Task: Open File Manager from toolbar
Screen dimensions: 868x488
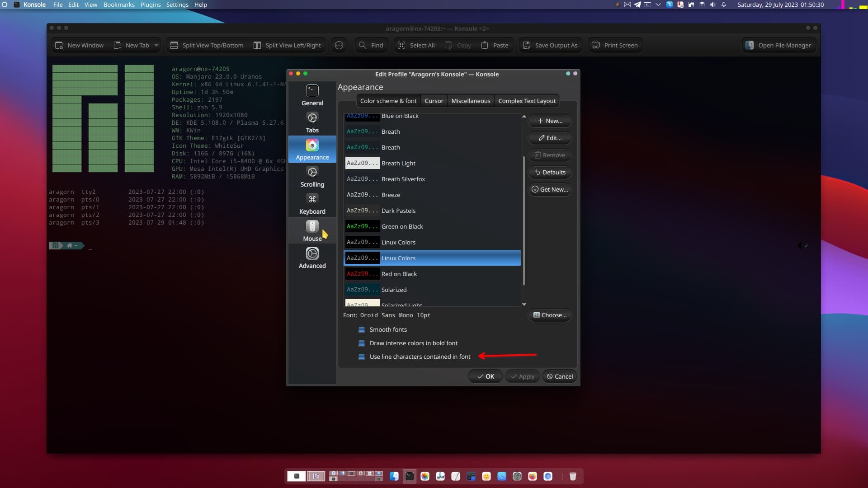Action: click(x=778, y=45)
